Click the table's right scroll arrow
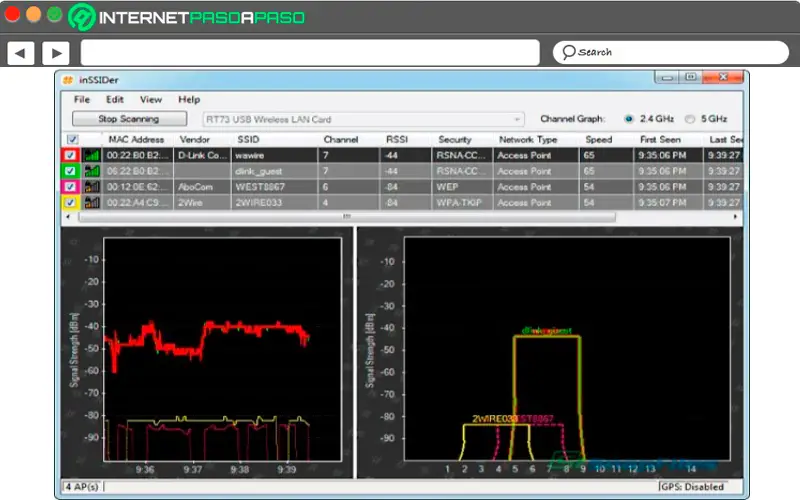 [x=735, y=217]
